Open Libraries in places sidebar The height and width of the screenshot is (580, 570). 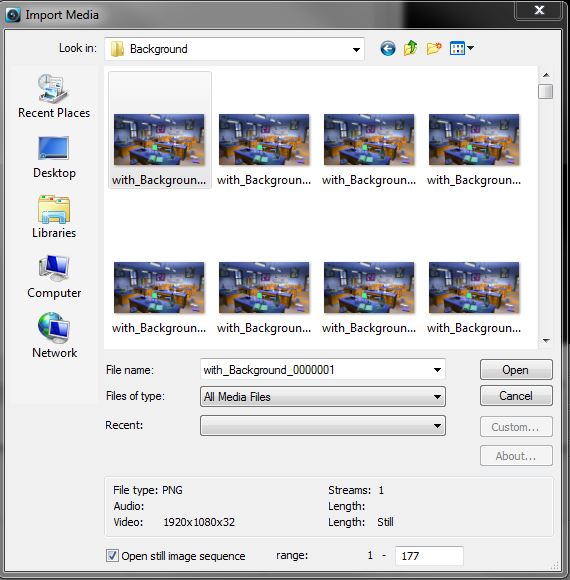54,217
